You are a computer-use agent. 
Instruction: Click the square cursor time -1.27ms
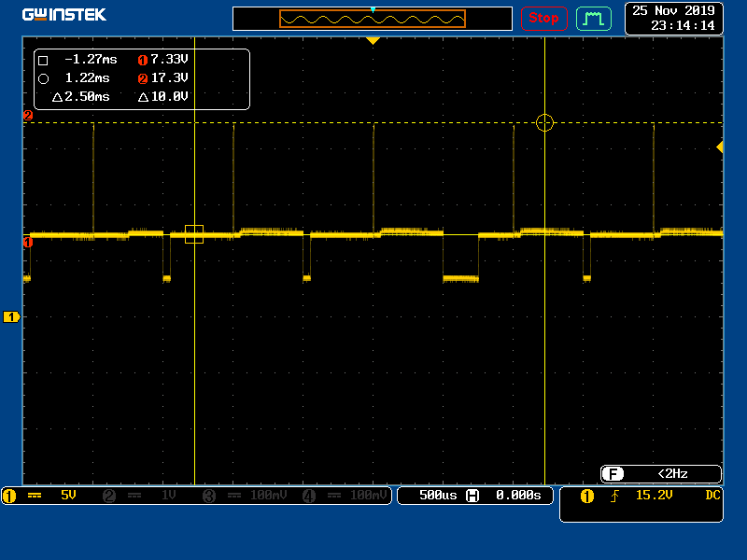click(x=91, y=60)
